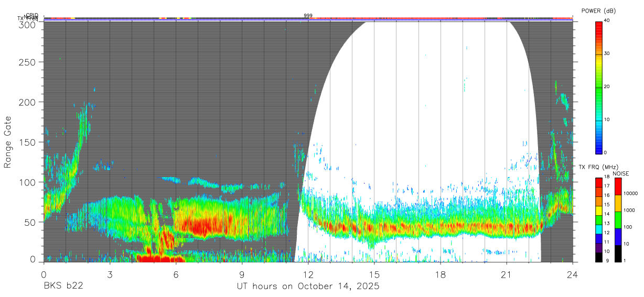Click the 3 UT hour tick label
The image size is (644, 297).
110,274
